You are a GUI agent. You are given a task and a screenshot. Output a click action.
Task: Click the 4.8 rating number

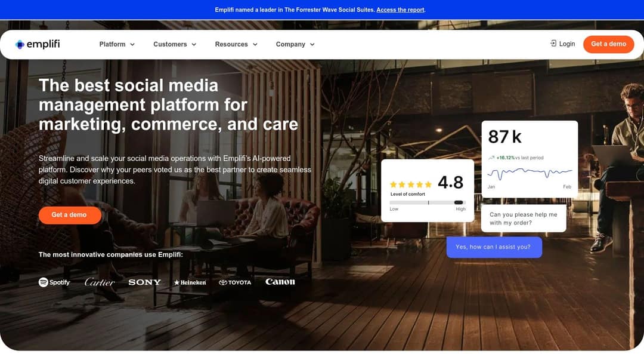(451, 183)
